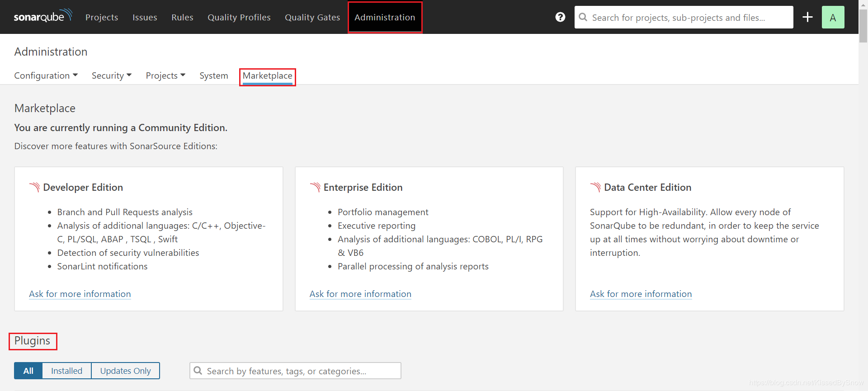Screen dimensions: 868x391
Task: Click the Developer Edition SonarSource logo icon
Action: (34, 187)
